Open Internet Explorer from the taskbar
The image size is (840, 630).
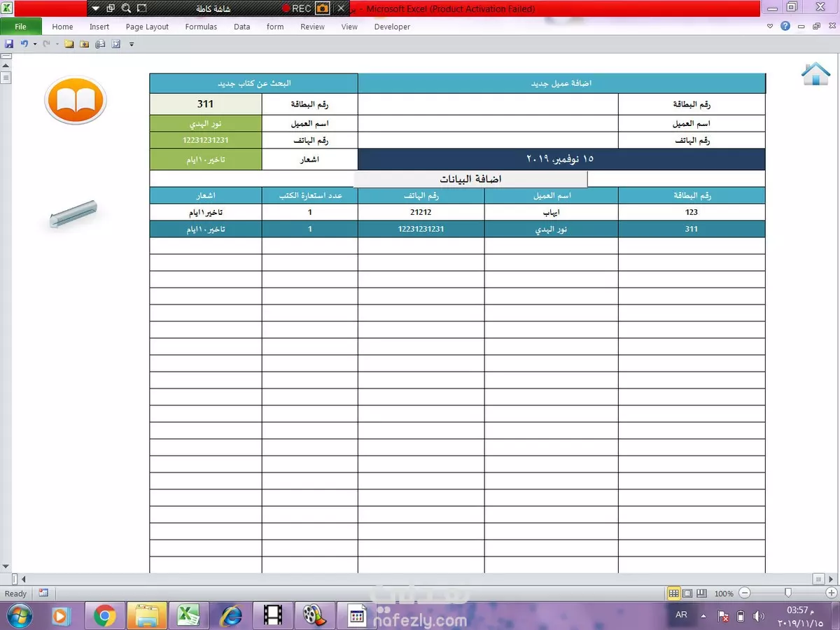coord(230,616)
